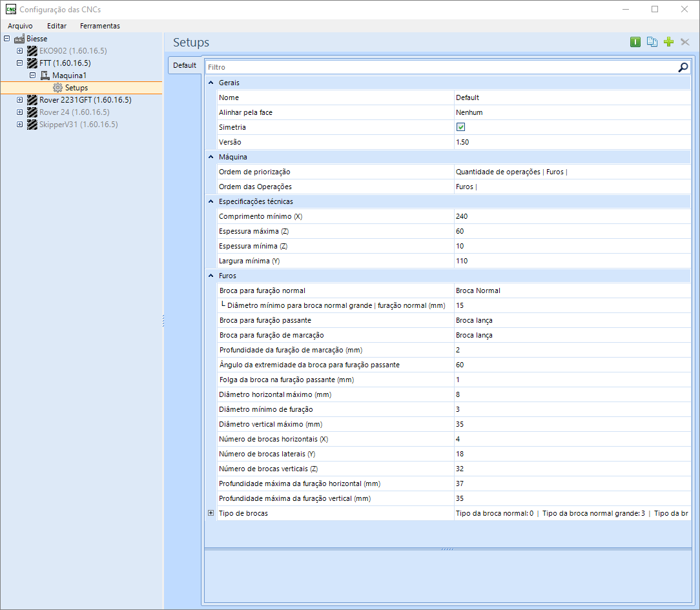Click the Folga da broca value
Viewport: 700px width, 610px height.
click(x=572, y=380)
